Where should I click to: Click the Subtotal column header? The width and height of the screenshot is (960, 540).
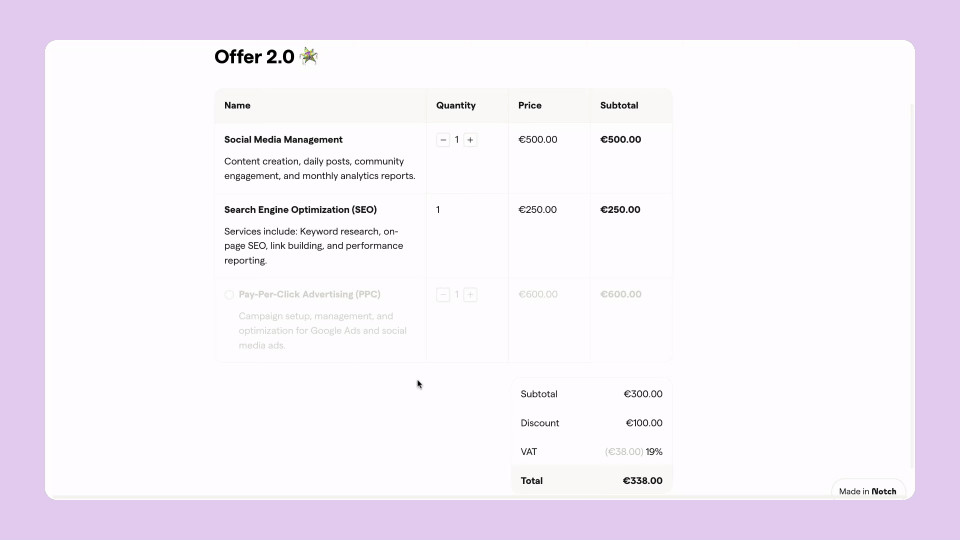(619, 105)
